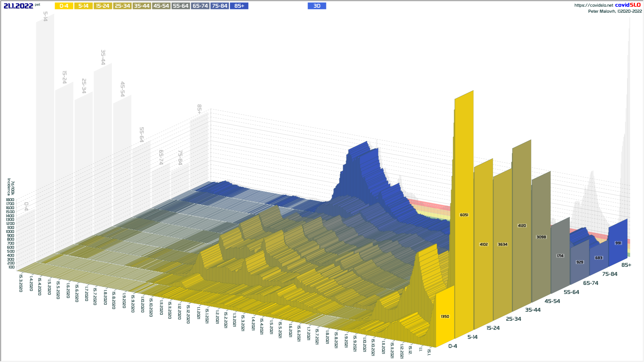Viewport: 644px width, 362px height.
Task: Click the 45-54 axis label at bottom right
Action: (x=552, y=301)
